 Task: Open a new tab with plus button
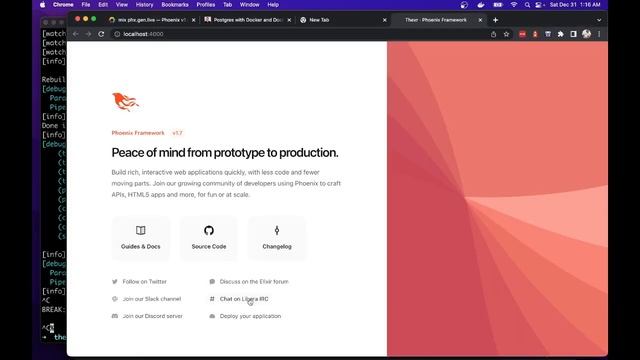[x=496, y=20]
